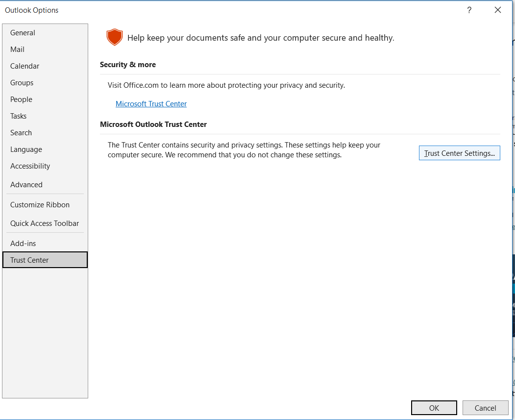Image resolution: width=515 pixels, height=420 pixels.
Task: Open the General options category
Action: 45,33
